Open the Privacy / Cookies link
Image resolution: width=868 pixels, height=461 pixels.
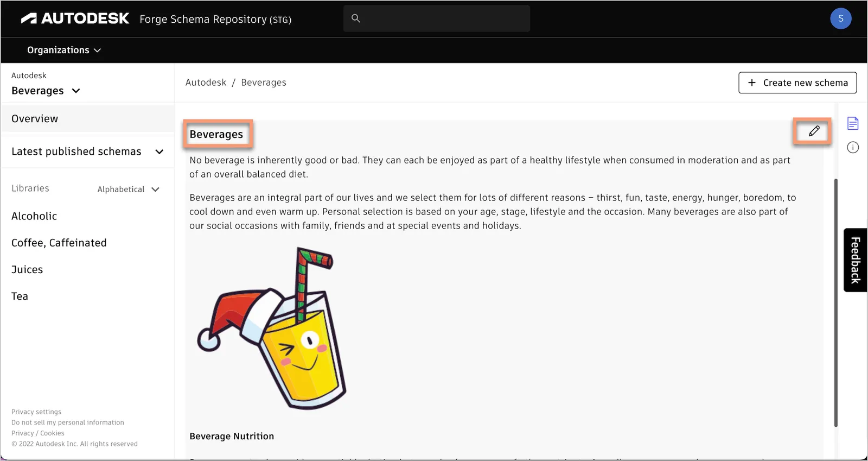(x=38, y=433)
